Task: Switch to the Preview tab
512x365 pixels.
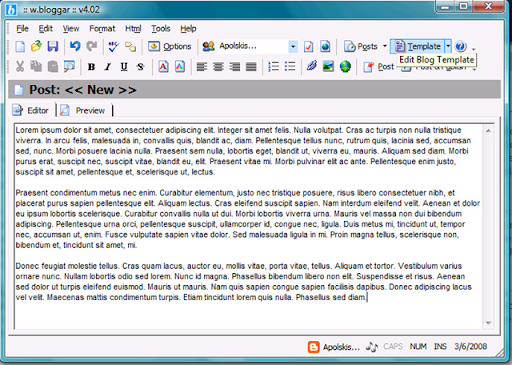Action: click(x=83, y=110)
